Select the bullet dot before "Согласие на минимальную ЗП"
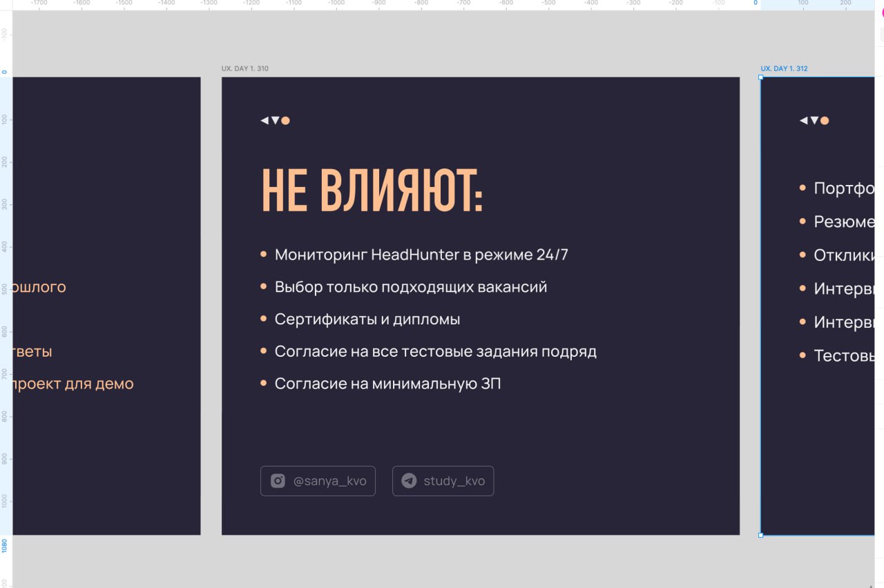This screenshot has height=588, width=884. click(263, 383)
